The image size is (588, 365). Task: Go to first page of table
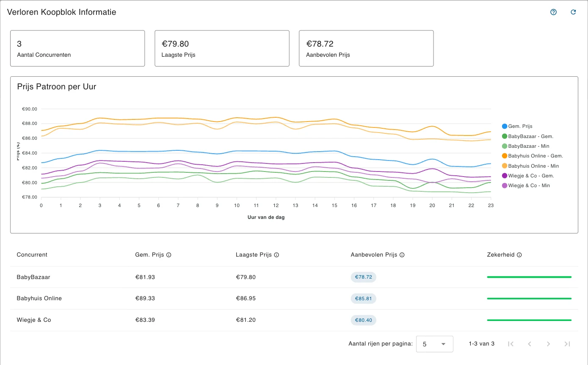point(511,344)
